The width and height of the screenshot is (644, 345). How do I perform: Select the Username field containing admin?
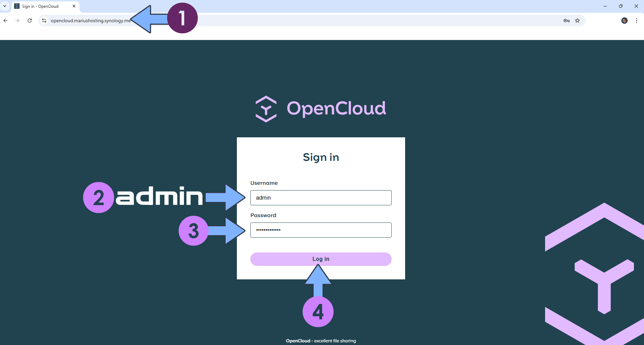(x=321, y=198)
